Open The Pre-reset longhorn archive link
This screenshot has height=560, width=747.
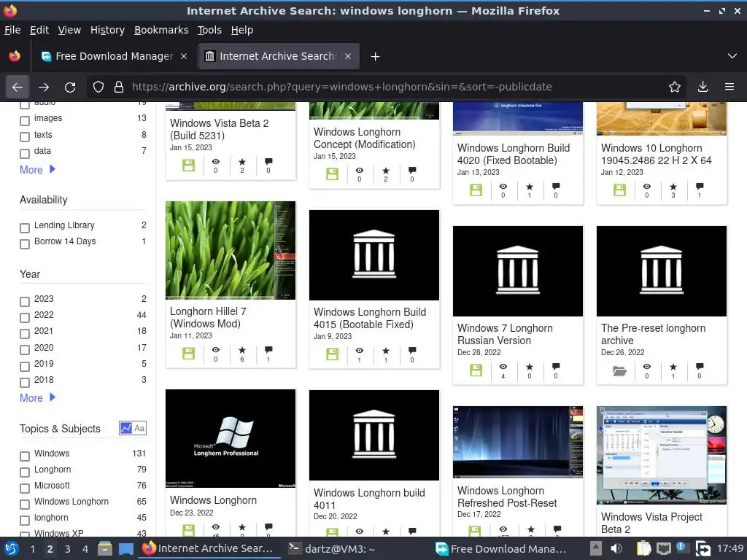click(x=653, y=334)
